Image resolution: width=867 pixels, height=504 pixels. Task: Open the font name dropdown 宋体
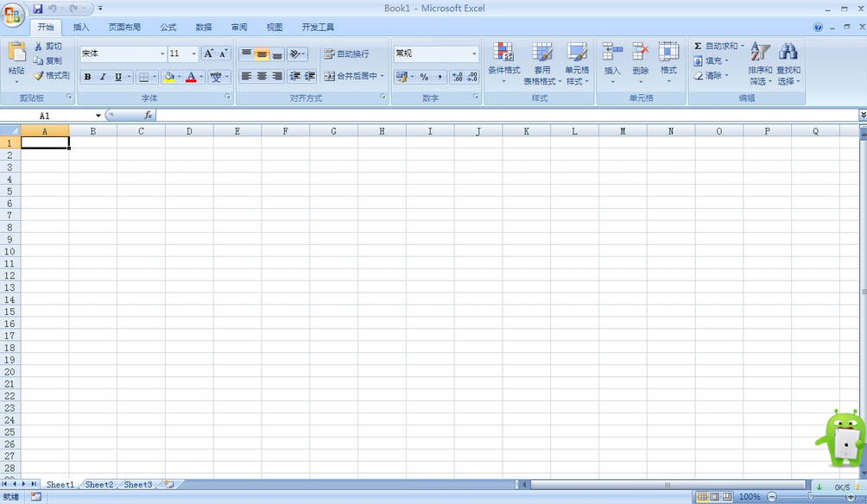pos(162,54)
